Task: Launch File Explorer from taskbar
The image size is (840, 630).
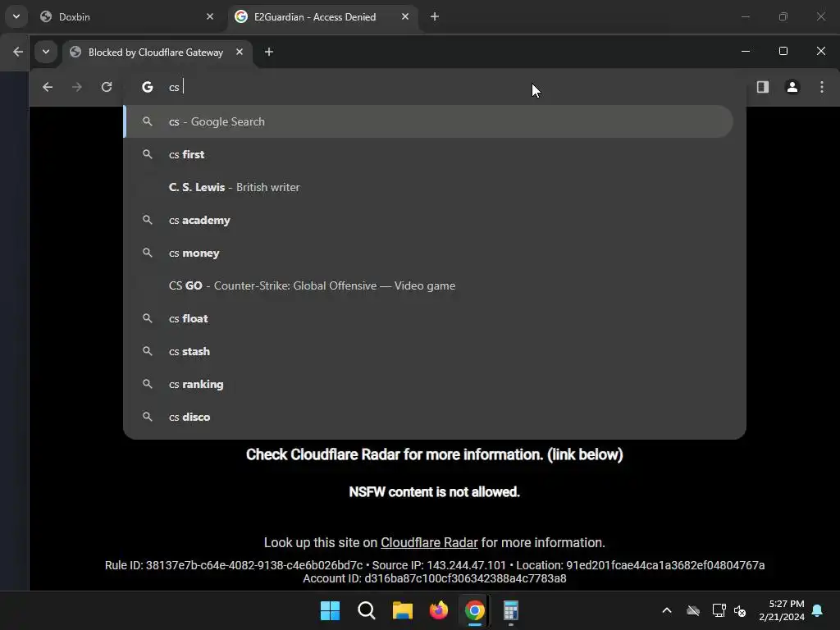Action: (402, 610)
